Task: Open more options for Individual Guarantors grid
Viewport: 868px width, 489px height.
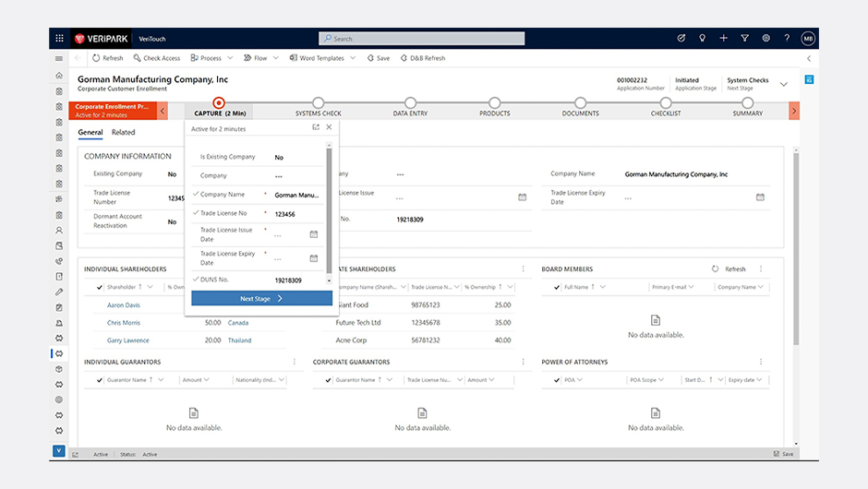Action: [295, 362]
